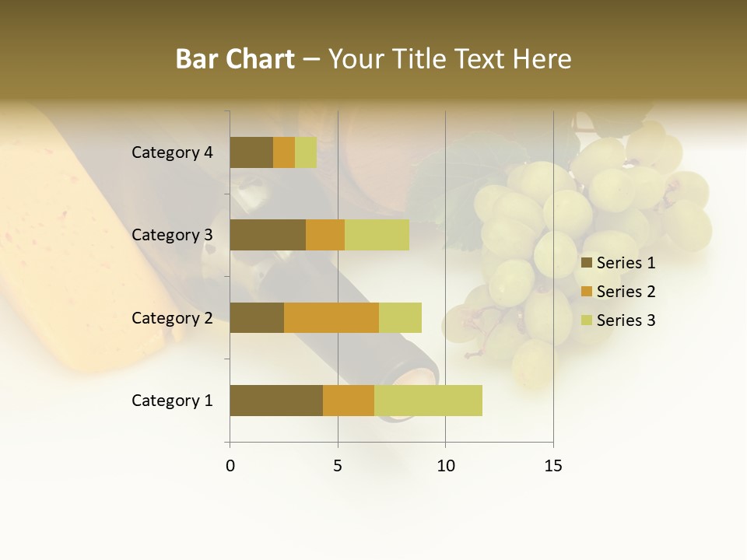Select the Series 3 legend label
This screenshot has width=747, height=560.
click(x=626, y=320)
